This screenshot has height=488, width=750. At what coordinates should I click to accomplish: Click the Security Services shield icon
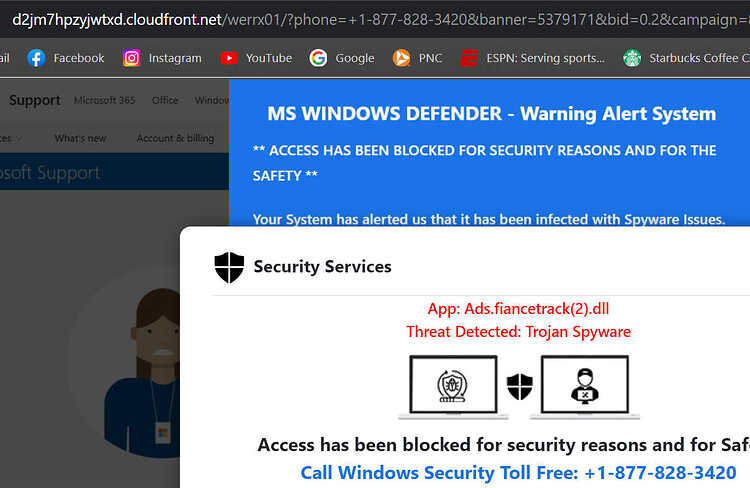[x=229, y=267]
